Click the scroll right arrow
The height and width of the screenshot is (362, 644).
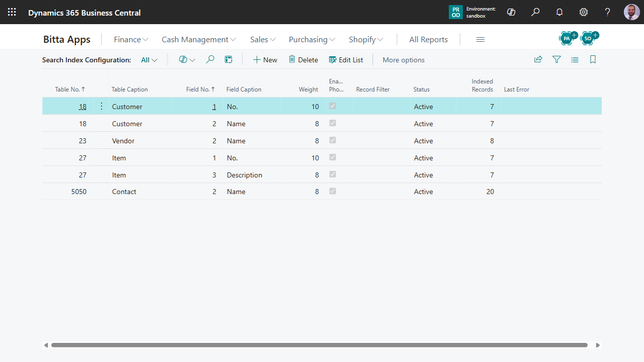[598, 345]
